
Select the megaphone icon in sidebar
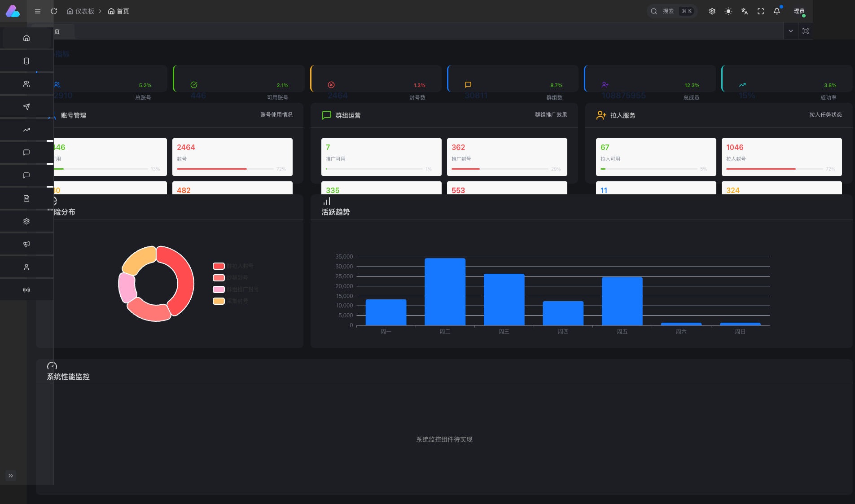tap(26, 244)
